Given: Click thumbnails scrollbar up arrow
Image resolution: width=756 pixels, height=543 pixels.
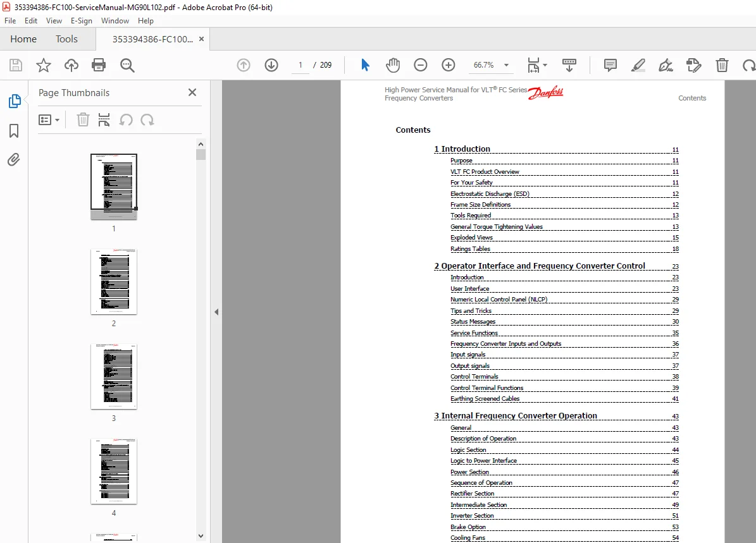Looking at the screenshot, I should pos(201,144).
